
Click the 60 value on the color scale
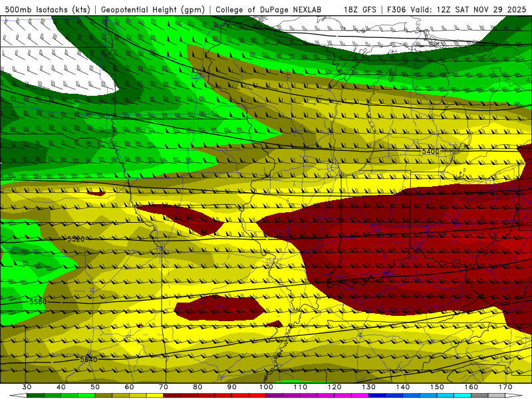[x=129, y=387]
